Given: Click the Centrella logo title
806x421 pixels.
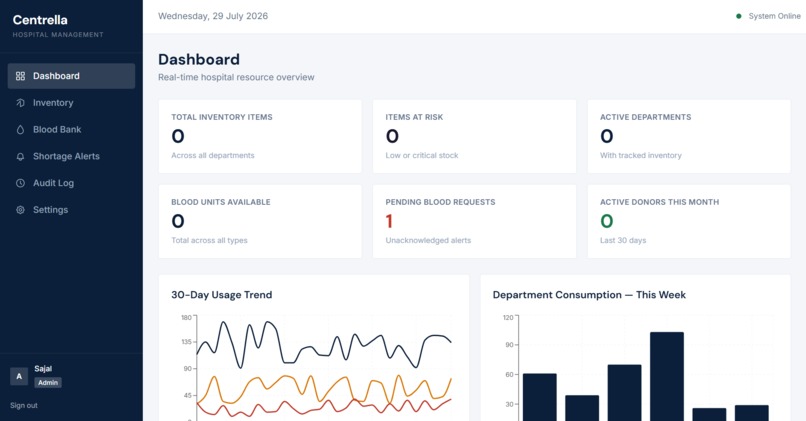Looking at the screenshot, I should pos(40,20).
